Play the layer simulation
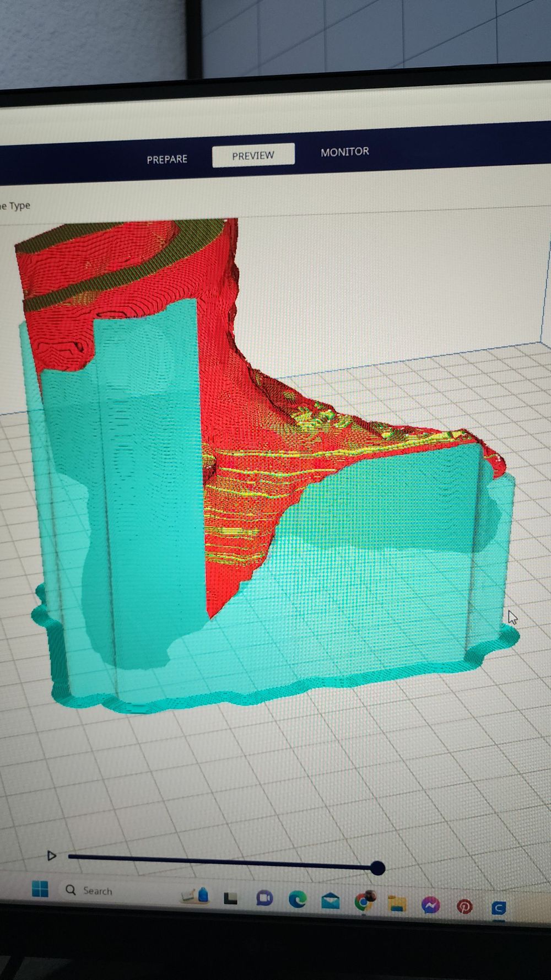 [52, 855]
